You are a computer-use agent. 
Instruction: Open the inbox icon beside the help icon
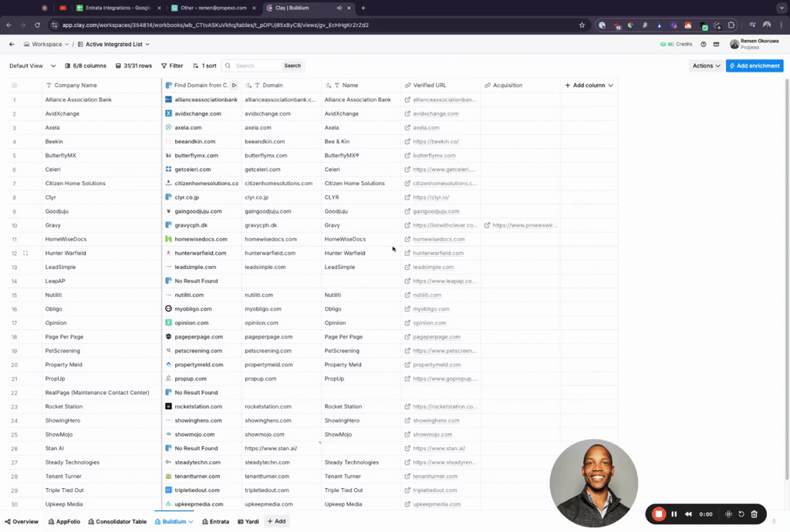click(x=717, y=45)
